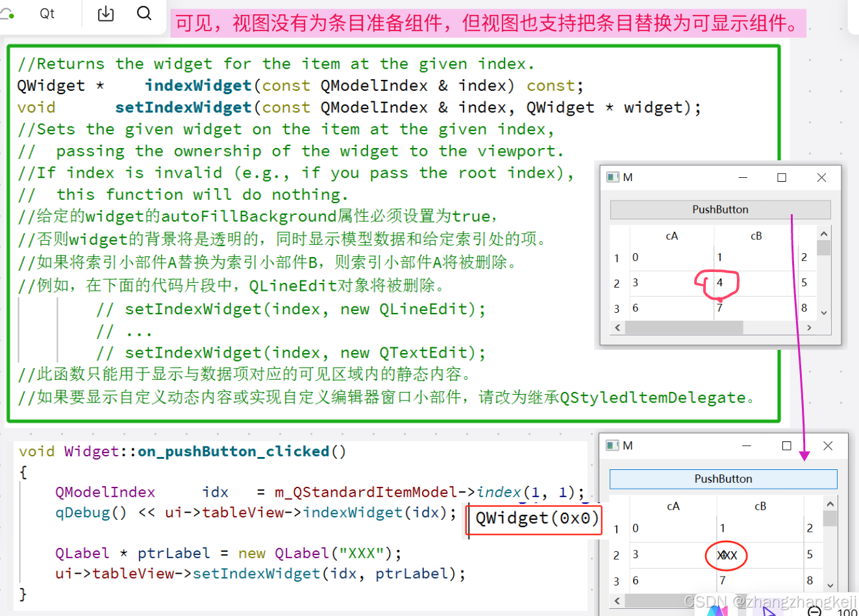Click the vertical scrollbar thumb in lower M window
This screenshot has width=859, height=616.
click(830, 519)
